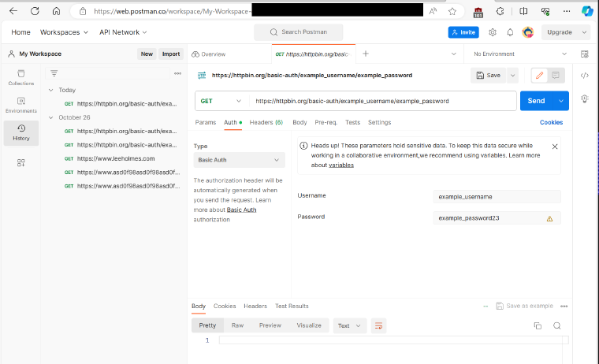Open the code snippet icon
The width and height of the screenshot is (599, 364).
[x=585, y=76]
